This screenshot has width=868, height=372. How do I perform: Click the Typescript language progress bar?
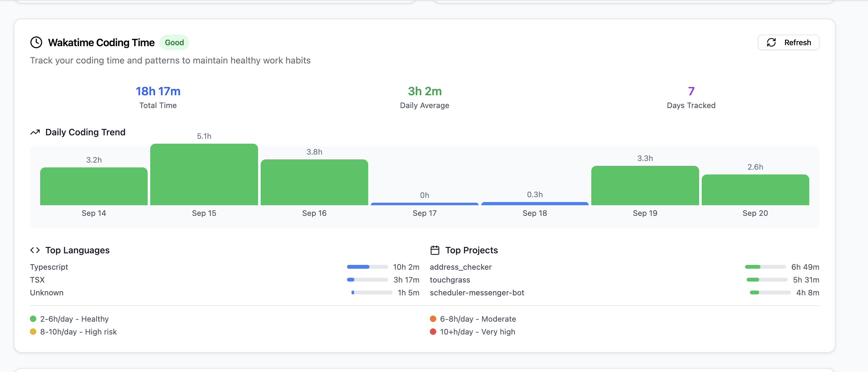point(367,267)
